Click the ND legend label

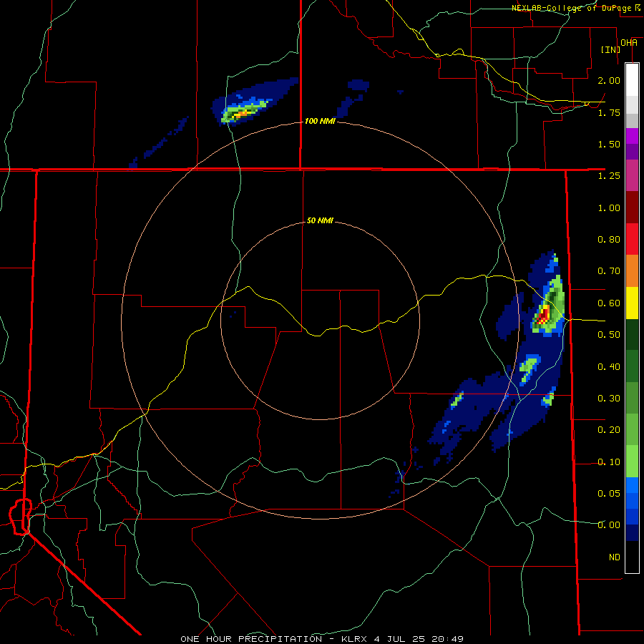tap(615, 557)
